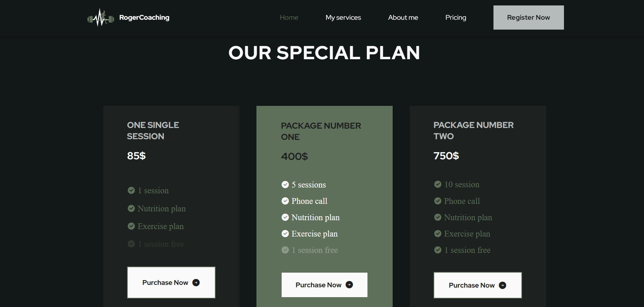The height and width of the screenshot is (307, 644).
Task: Click arrow icon in Package Number Two purchase button
Action: (x=503, y=285)
